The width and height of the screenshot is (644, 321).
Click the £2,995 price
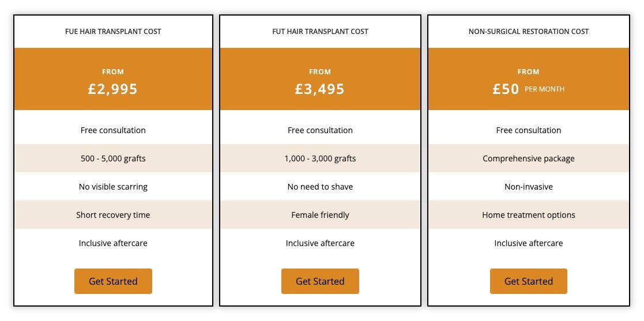pyautogui.click(x=113, y=89)
